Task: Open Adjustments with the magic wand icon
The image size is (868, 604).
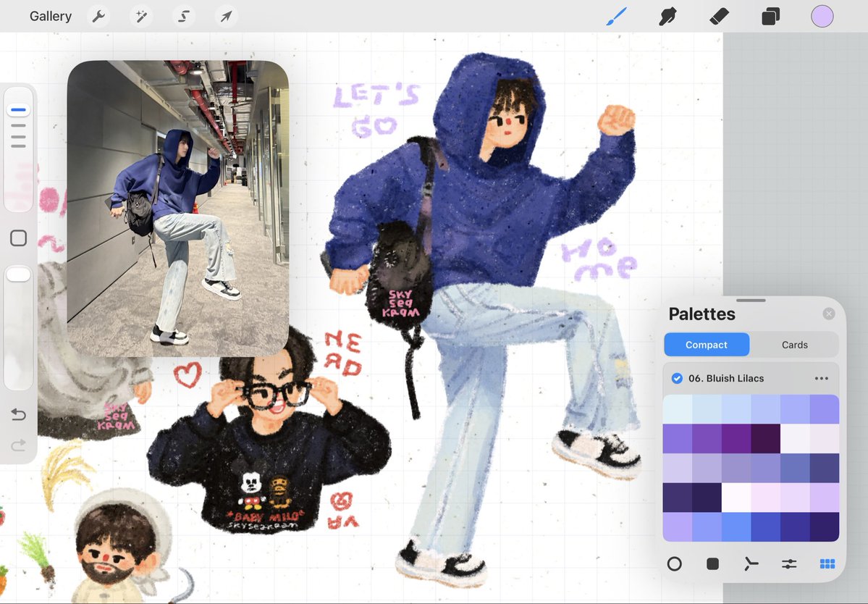Action: [141, 17]
